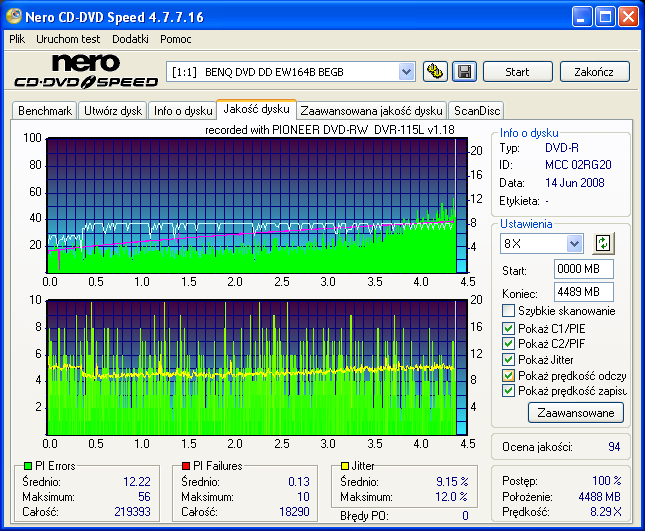Screen dimensions: 645x531
Task: Open the Zaawansowana jakość dysku tab
Action: point(371,111)
